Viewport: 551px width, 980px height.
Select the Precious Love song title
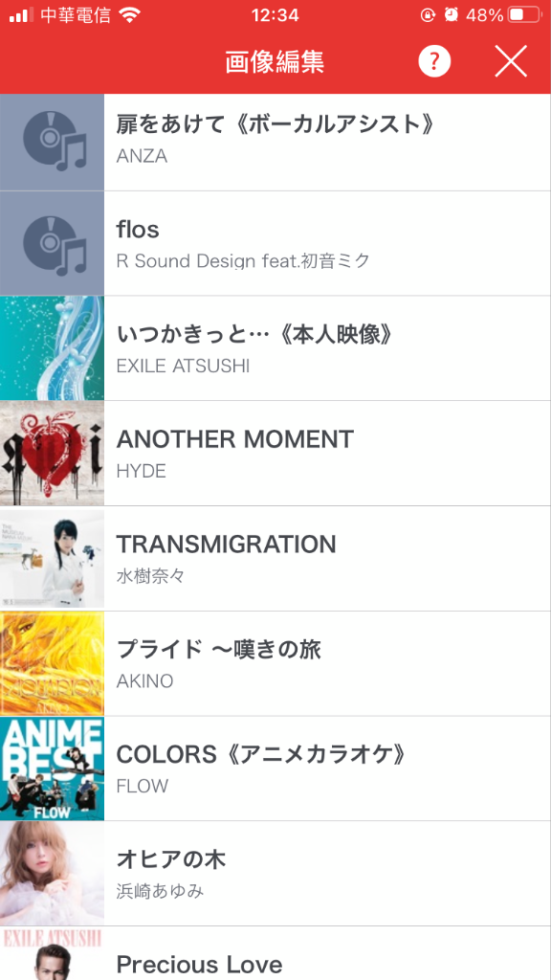point(199,964)
